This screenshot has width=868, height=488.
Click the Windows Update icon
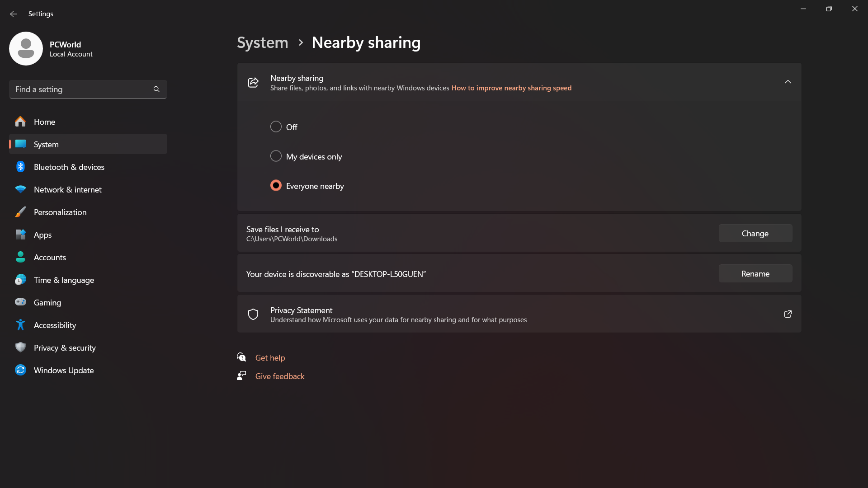click(21, 370)
